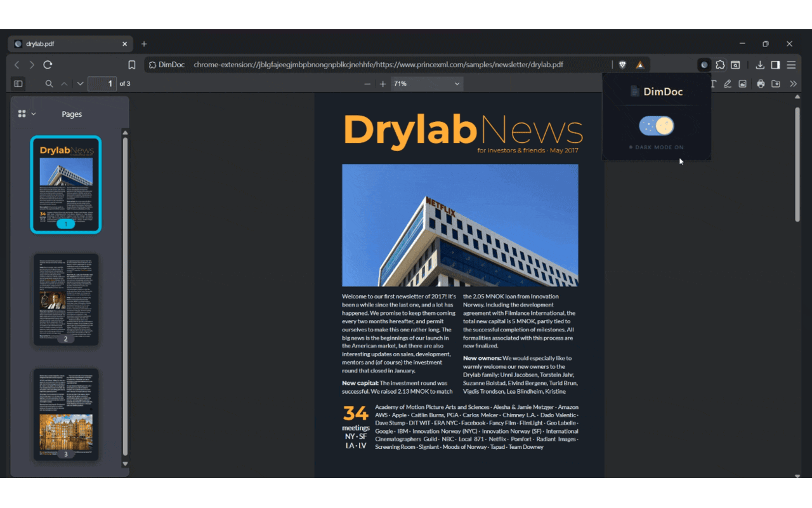Expand more PDF tools chevron
The image size is (812, 508).
click(x=793, y=84)
